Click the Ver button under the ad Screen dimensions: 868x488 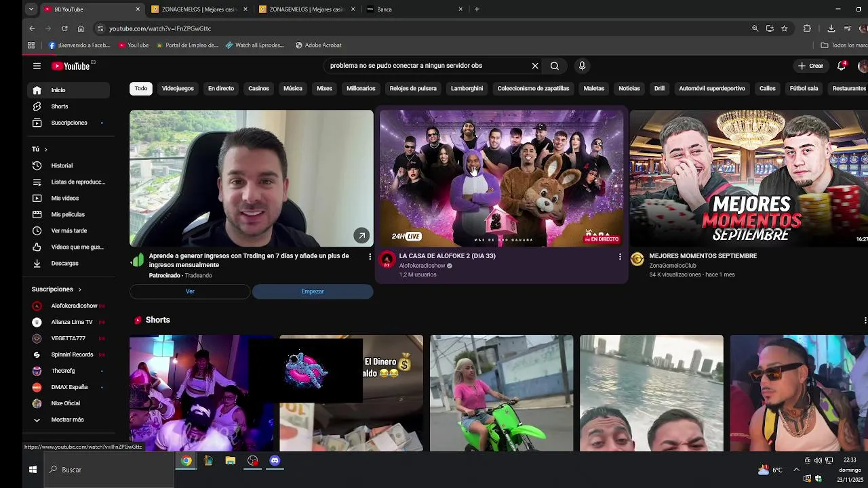[190, 291]
